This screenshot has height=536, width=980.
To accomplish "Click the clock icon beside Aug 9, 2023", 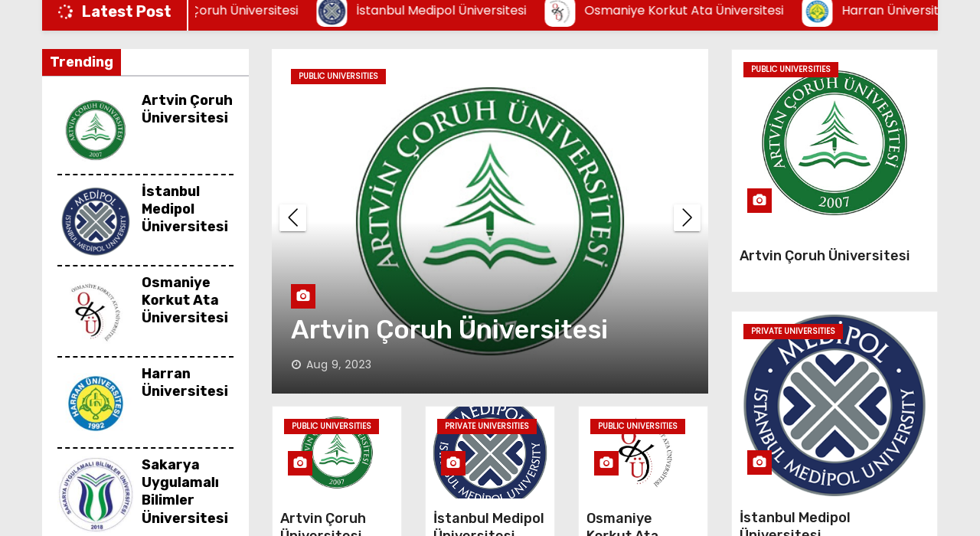I will click(296, 364).
